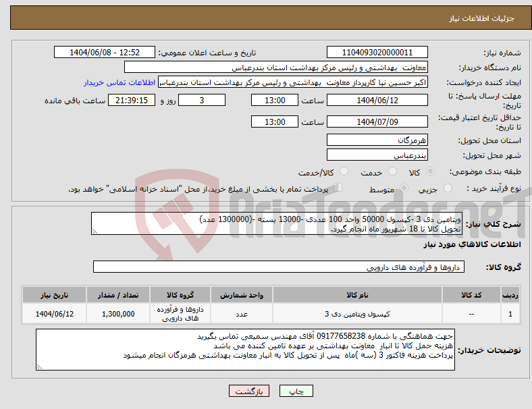Screen dimensions: 532x409
Task: Click the delivery province field هرمزگان
Action: 377,140
